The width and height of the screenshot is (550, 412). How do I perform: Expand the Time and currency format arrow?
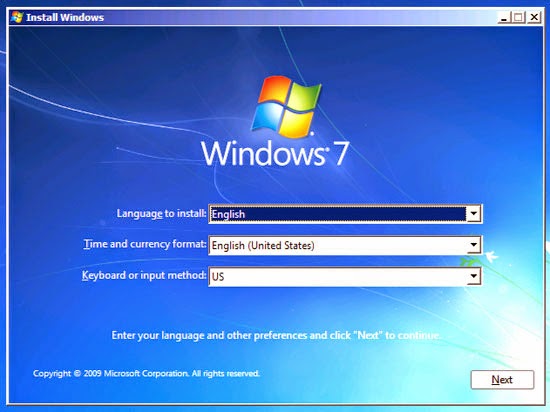[x=473, y=245]
